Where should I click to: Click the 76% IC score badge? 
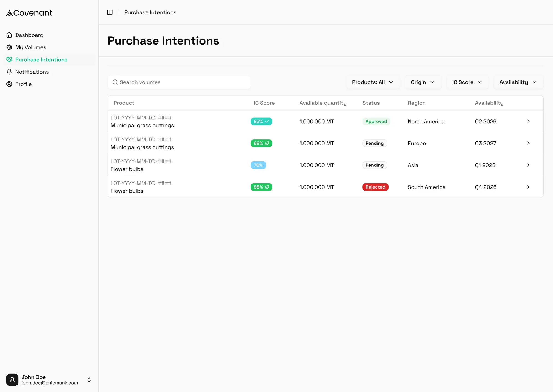pos(258,165)
